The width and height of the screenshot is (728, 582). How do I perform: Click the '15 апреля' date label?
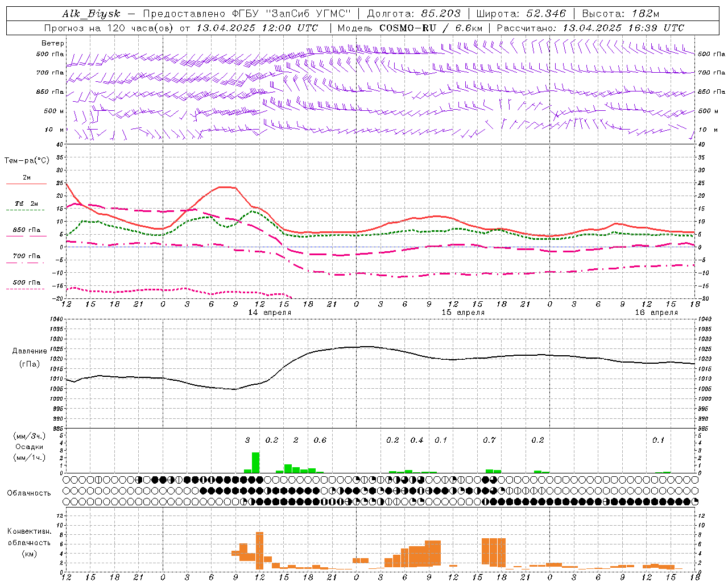pos(463,313)
